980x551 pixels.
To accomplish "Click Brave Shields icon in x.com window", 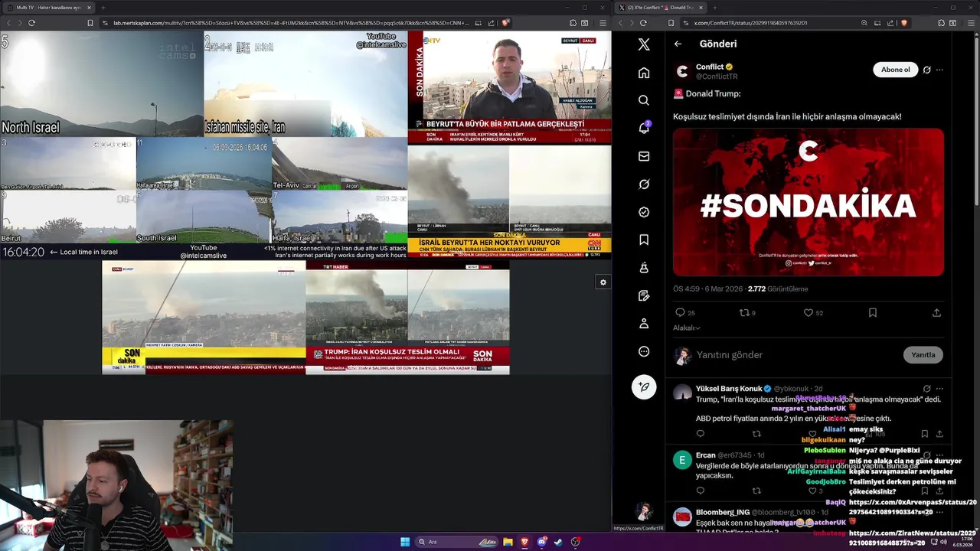I will [904, 23].
